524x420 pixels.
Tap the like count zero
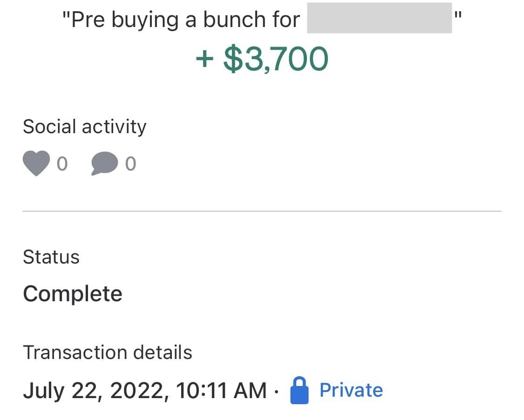62,164
